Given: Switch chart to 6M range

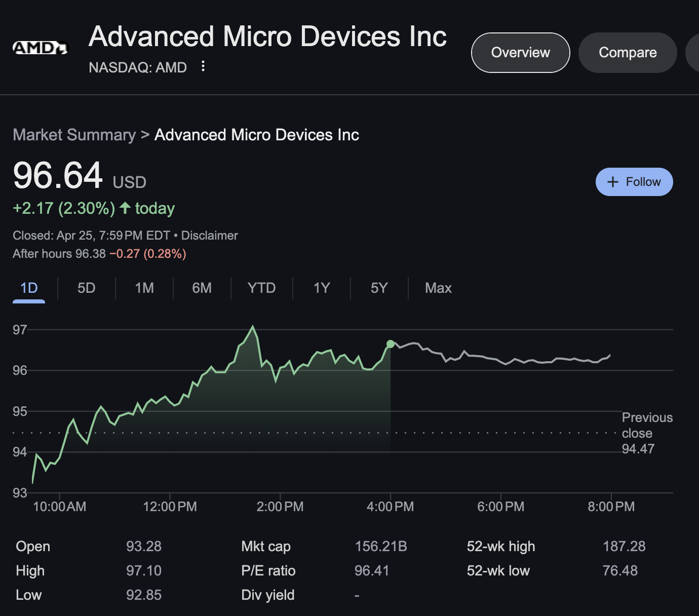Looking at the screenshot, I should (202, 288).
